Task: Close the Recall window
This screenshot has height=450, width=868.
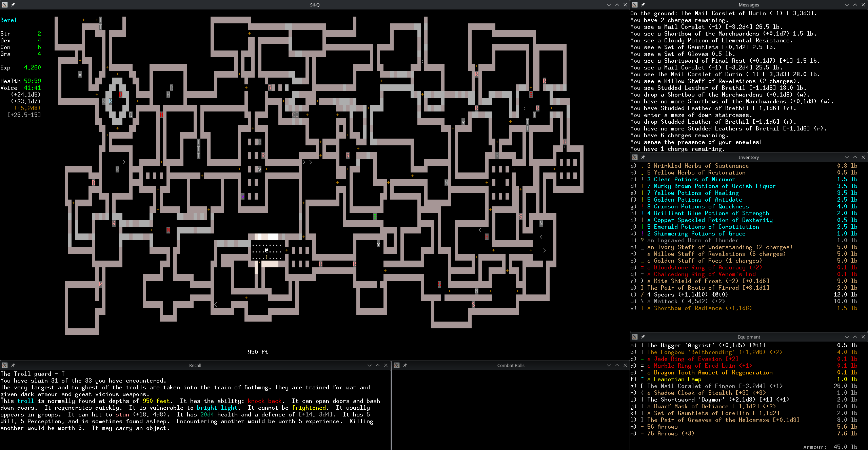Action: (x=386, y=365)
